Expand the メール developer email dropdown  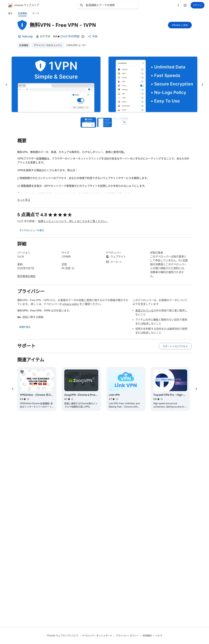click(x=120, y=262)
